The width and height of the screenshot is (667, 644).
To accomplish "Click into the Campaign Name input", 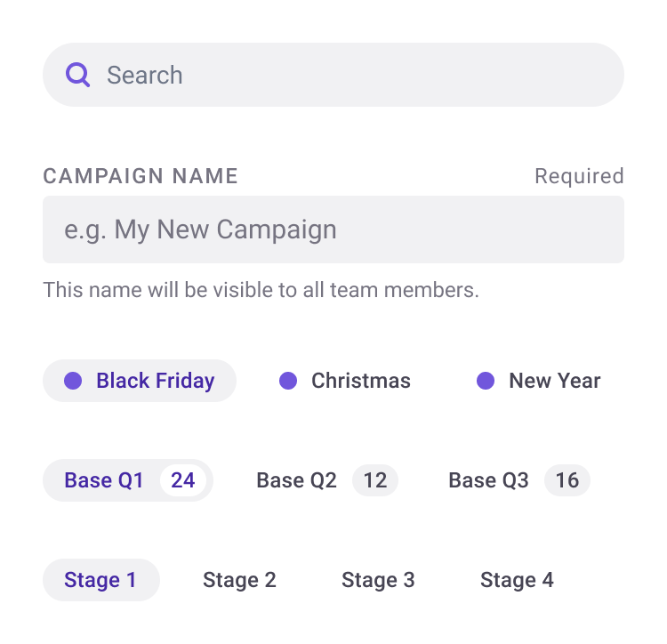I will [333, 229].
